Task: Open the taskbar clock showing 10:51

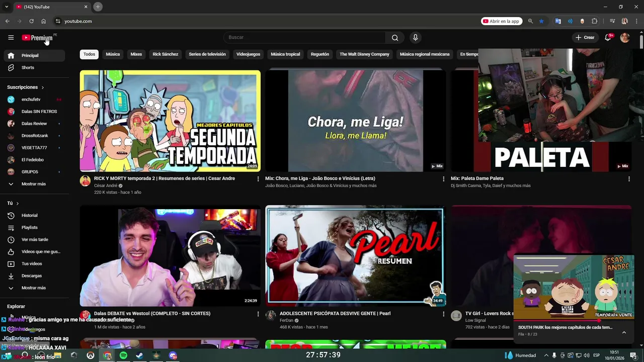Action: [614, 355]
